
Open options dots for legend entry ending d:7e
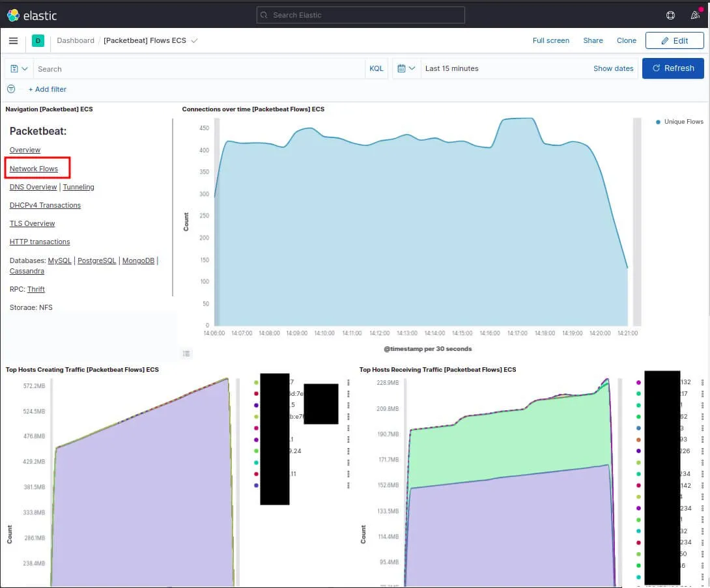click(x=348, y=394)
